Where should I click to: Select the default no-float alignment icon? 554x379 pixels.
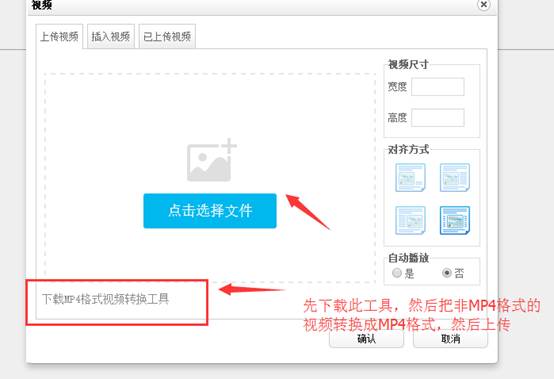410,177
